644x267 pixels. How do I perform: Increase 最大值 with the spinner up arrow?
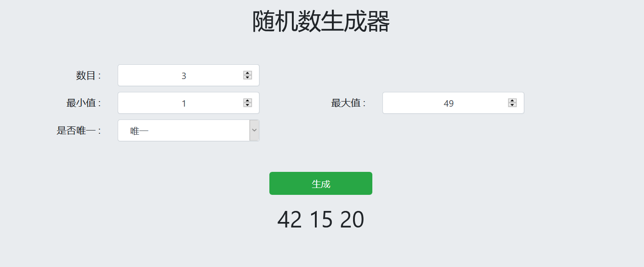pyautogui.click(x=512, y=100)
